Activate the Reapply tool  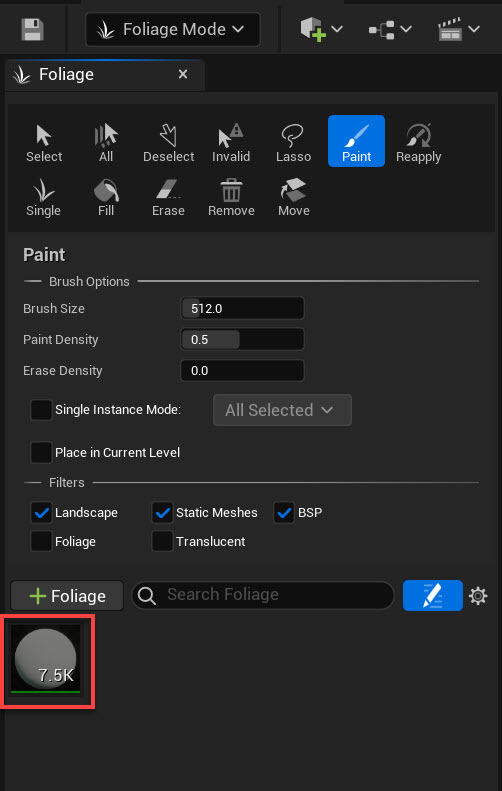418,142
